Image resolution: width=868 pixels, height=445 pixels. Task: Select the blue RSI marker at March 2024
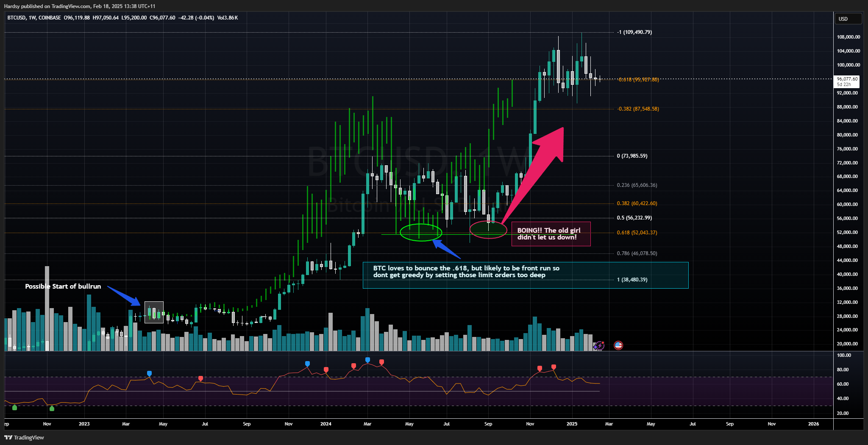point(367,360)
